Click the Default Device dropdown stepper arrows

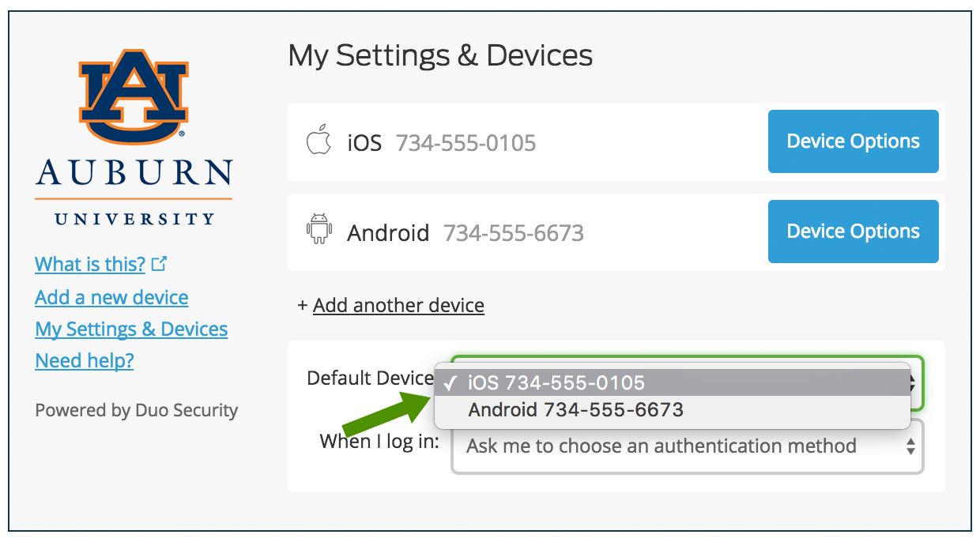coord(914,383)
